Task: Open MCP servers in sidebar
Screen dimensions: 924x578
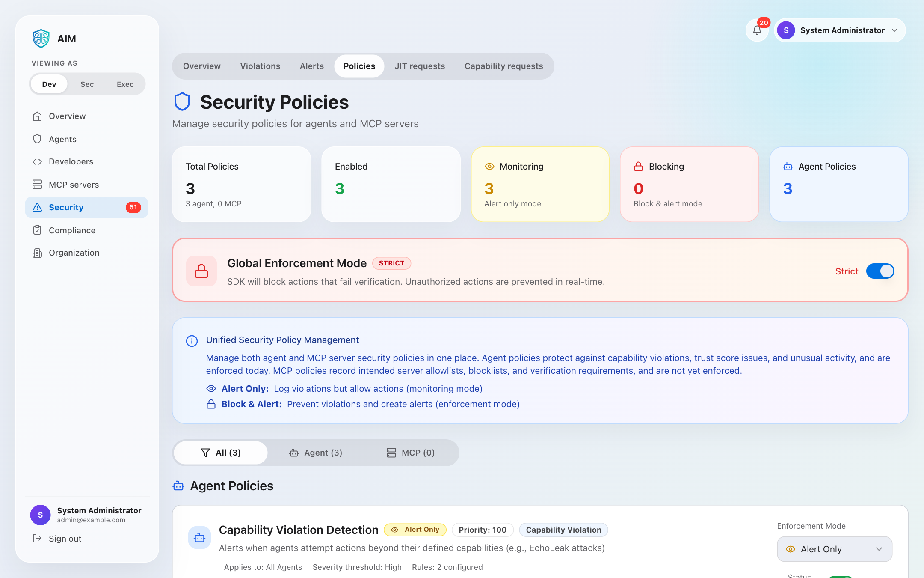Action: [87, 185]
